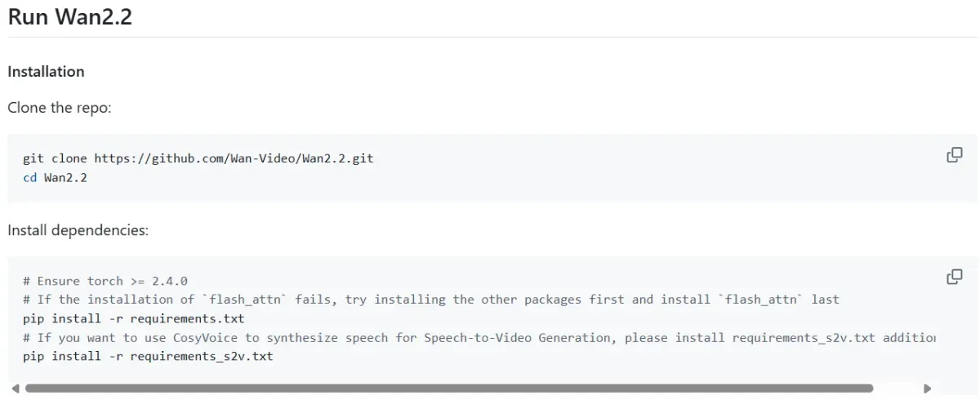Click the "Ensure torch >= 2.4.0" comment
This screenshot has height=400, width=980.
(x=105, y=281)
